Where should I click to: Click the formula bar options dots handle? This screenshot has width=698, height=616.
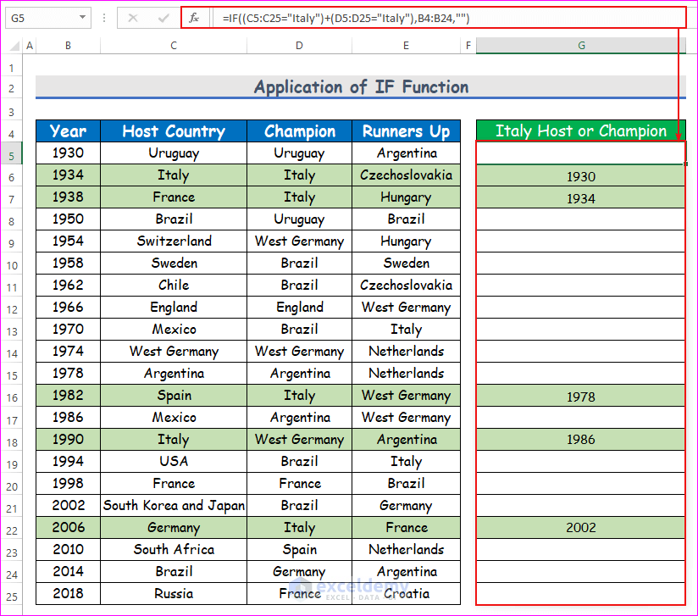click(104, 18)
